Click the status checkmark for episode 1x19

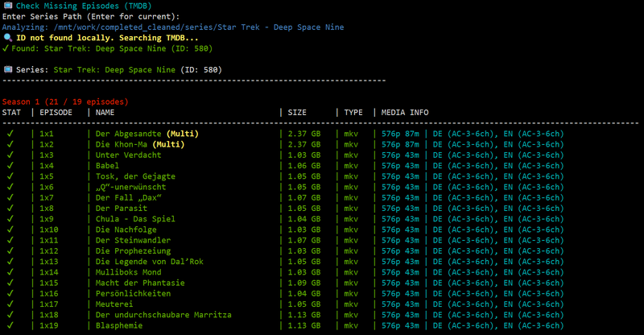point(10,325)
